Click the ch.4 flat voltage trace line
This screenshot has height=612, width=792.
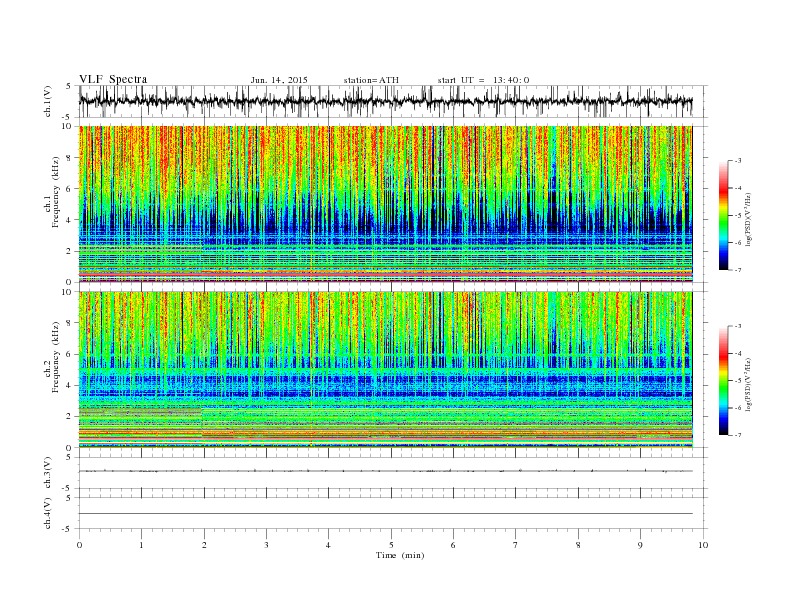(x=385, y=514)
